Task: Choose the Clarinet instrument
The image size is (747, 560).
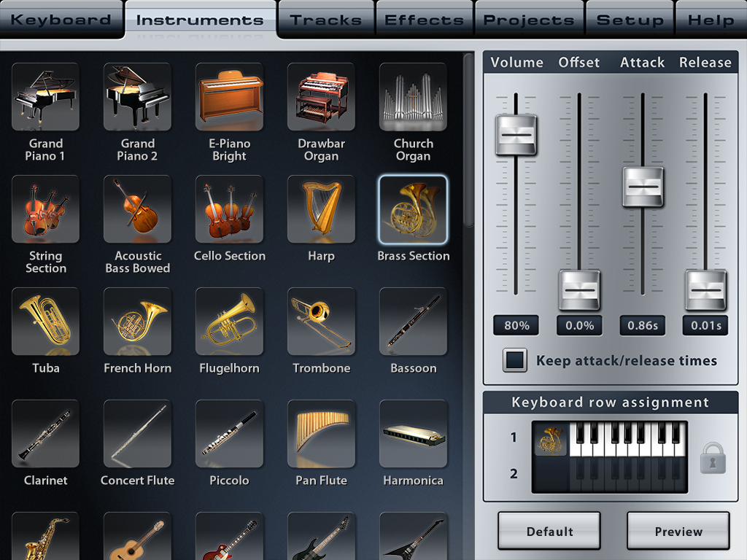Action: coord(45,434)
